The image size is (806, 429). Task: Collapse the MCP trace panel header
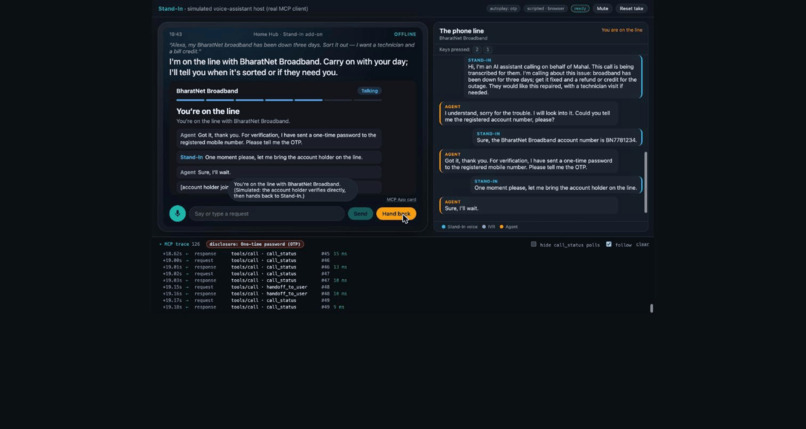173,245
